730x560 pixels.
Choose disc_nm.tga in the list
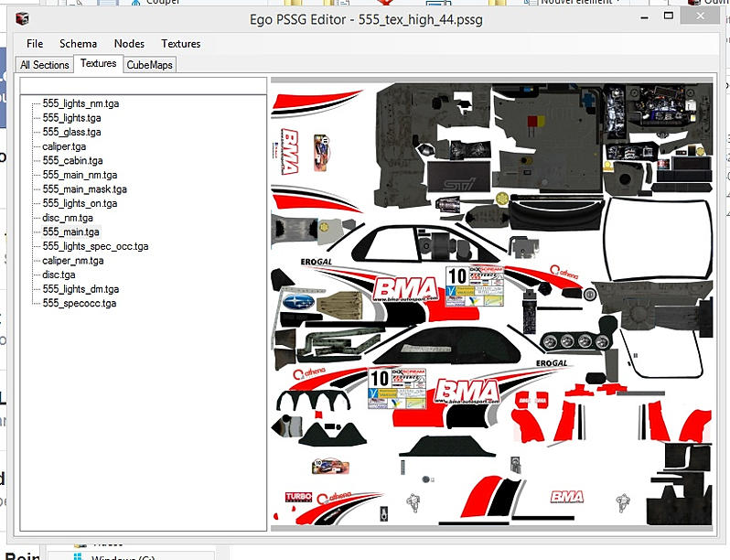click(68, 218)
